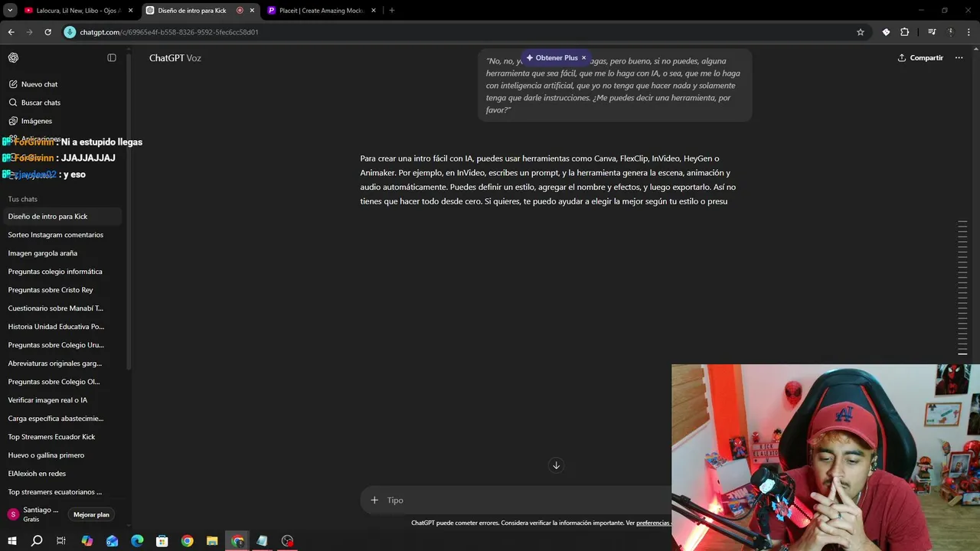Open the conversation options three-dot menu
Viewport: 980px width, 551px height.
point(959,58)
